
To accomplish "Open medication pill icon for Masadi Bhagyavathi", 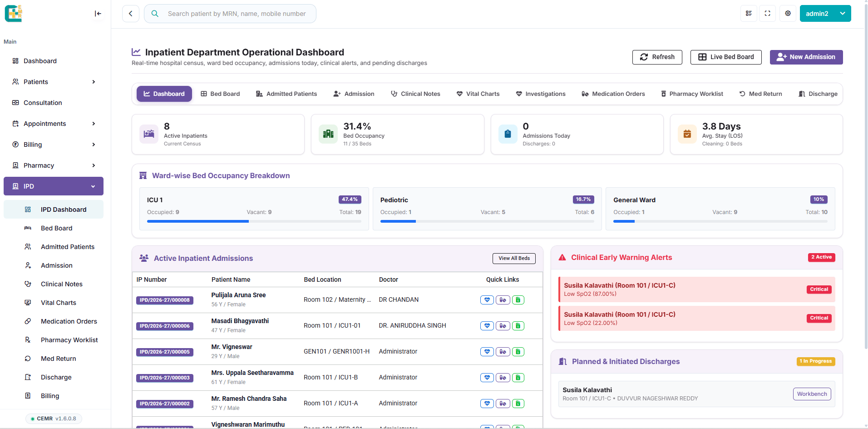I will (x=503, y=326).
